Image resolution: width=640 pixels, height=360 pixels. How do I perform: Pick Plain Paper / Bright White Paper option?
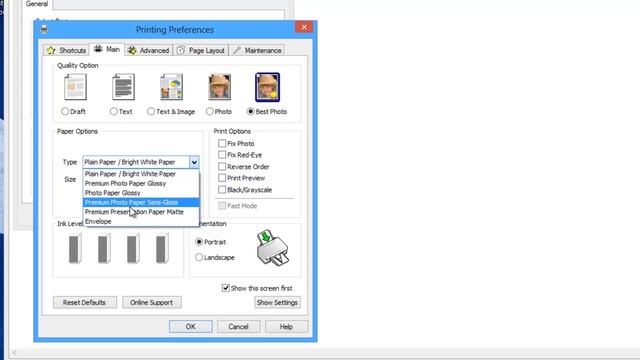(x=141, y=174)
